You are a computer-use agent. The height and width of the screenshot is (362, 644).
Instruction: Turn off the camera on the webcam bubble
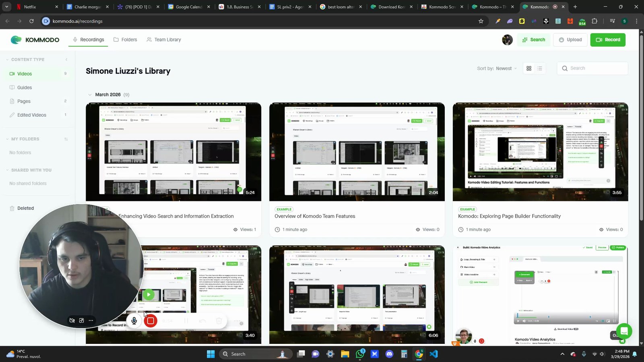coord(72,321)
